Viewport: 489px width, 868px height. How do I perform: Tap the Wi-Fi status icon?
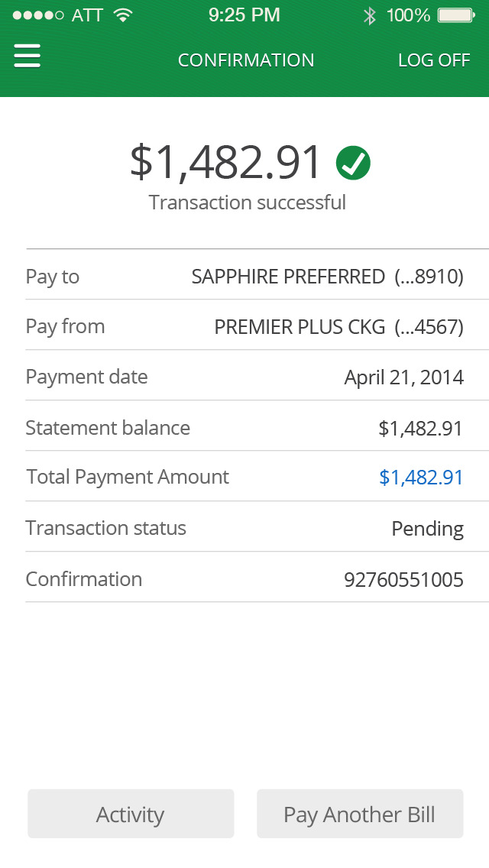click(x=122, y=15)
